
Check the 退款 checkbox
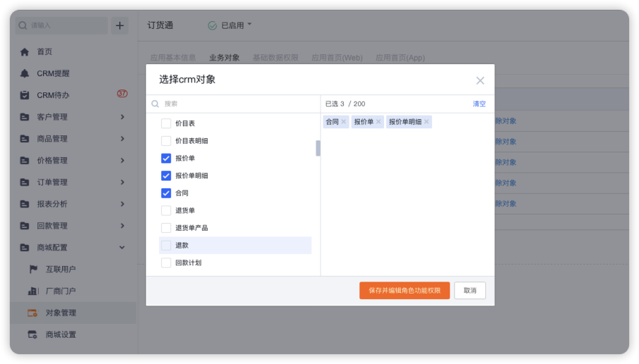[166, 245]
